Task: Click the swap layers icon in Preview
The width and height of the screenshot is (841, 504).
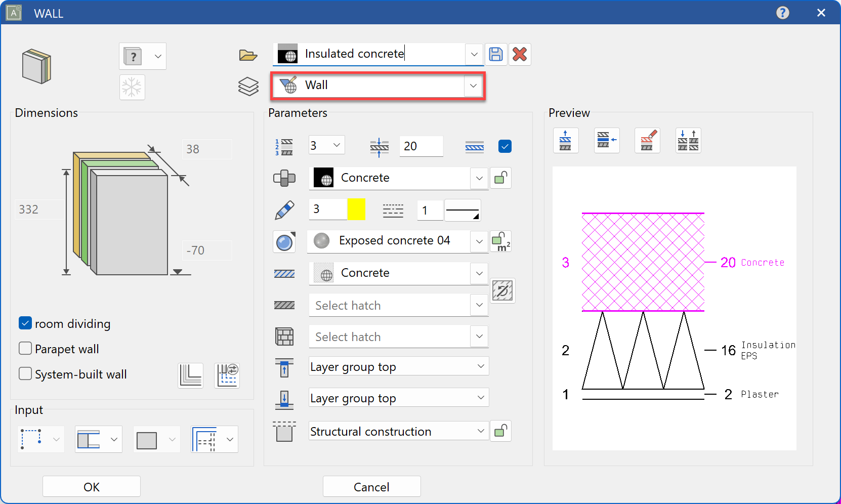Action: 688,140
